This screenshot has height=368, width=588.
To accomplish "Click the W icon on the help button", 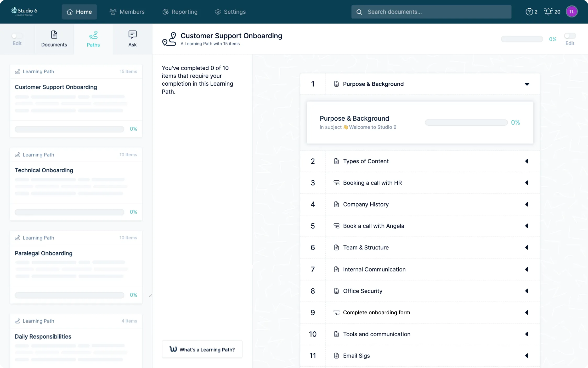I will click(x=173, y=349).
